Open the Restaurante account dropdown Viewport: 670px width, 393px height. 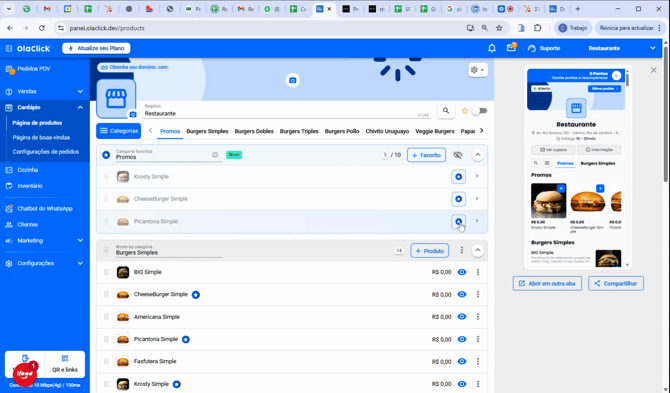coord(622,48)
